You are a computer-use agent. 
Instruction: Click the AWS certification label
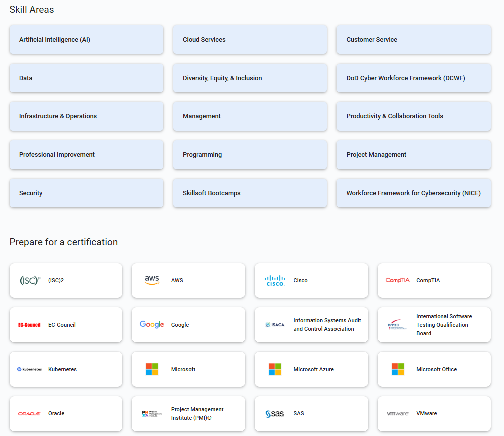pos(177,280)
